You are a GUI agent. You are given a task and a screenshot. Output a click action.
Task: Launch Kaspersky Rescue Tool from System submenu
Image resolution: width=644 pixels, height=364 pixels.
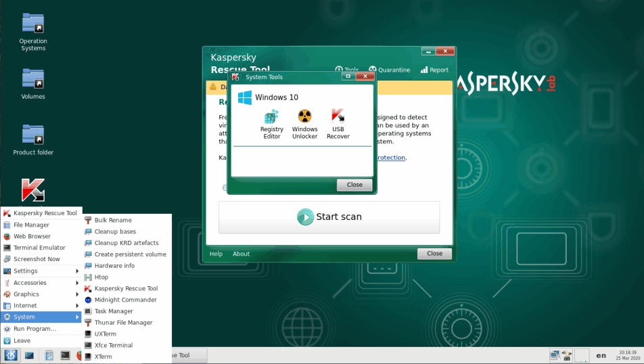point(127,288)
